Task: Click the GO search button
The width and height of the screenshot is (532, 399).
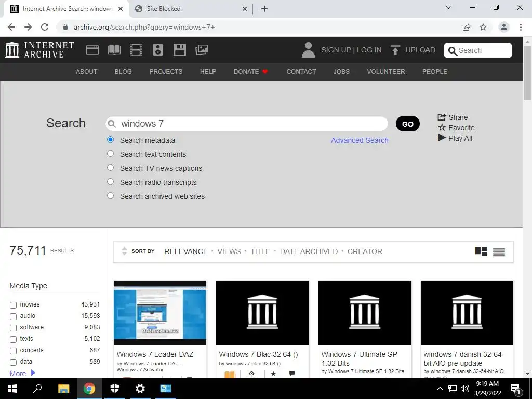Action: click(x=408, y=124)
